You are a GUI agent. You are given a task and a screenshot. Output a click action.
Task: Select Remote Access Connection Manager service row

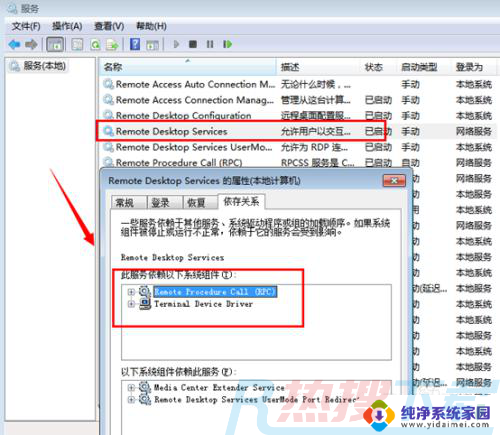click(299, 100)
